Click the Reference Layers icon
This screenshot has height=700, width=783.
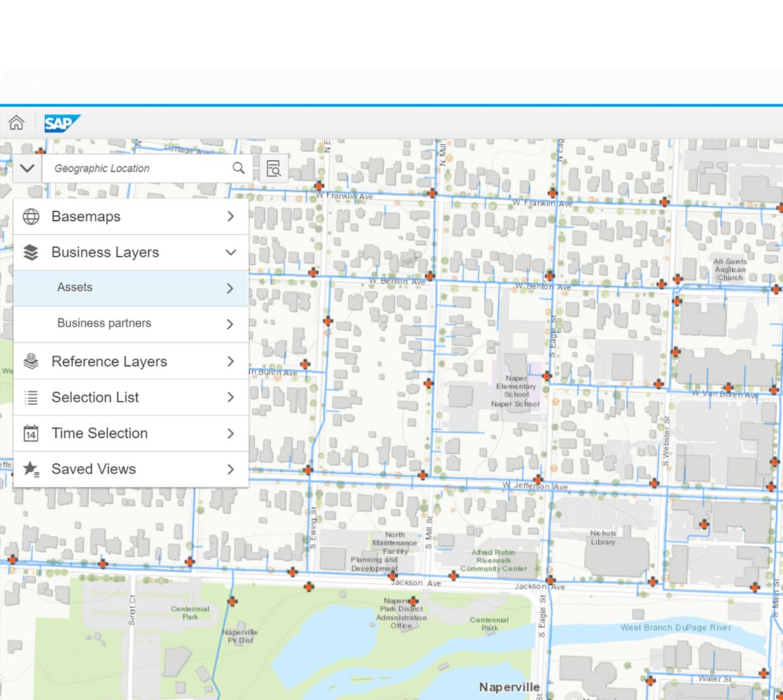coord(31,361)
